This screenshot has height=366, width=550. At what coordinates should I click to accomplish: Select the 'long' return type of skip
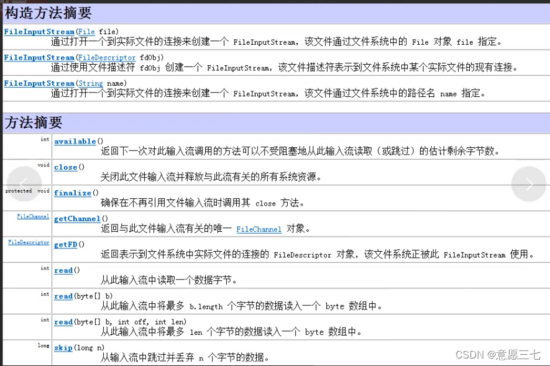pos(43,346)
